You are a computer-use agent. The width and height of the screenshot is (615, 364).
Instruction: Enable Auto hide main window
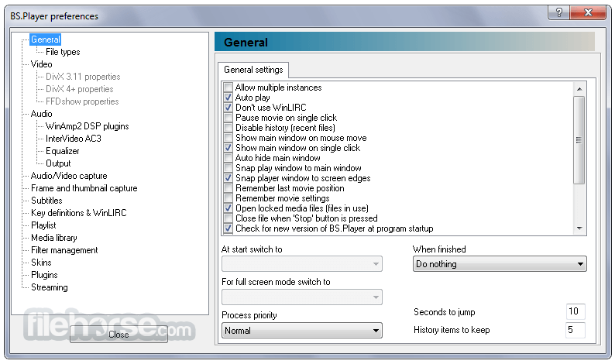click(228, 158)
